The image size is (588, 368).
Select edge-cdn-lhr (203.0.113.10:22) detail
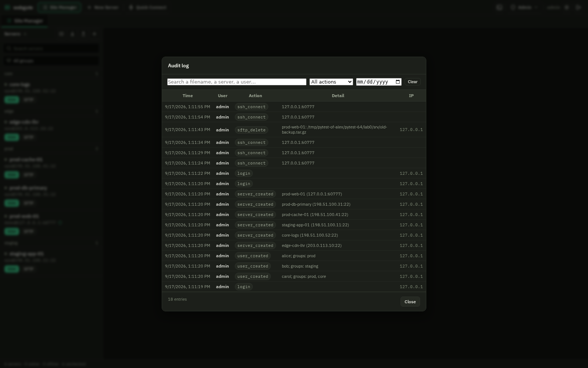pos(312,245)
